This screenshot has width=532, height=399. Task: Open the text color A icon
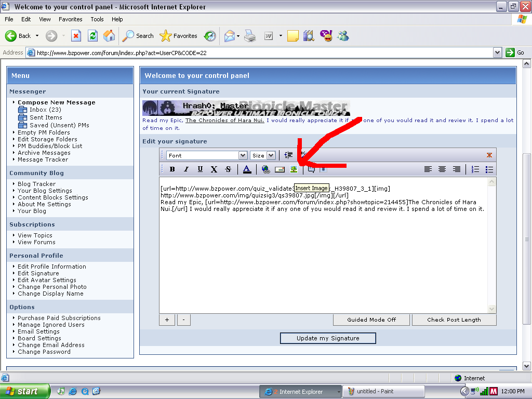pos(247,169)
